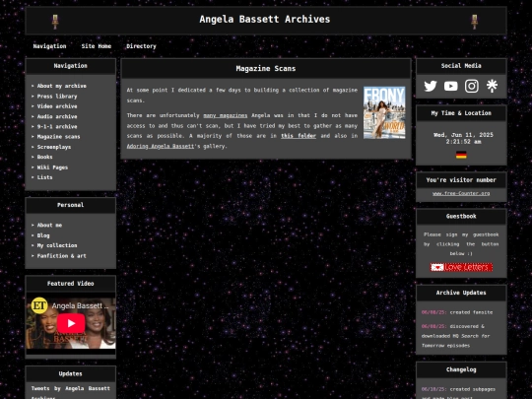Viewport: 532px width, 399px height.
Task: Click the left award statue icon in header
Action: pos(55,22)
